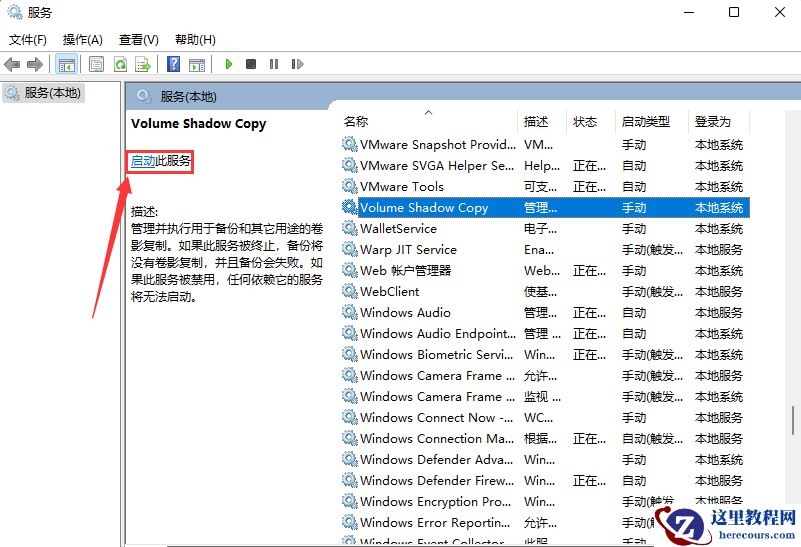Click the gear icon for Warp JIT Service

pyautogui.click(x=349, y=249)
